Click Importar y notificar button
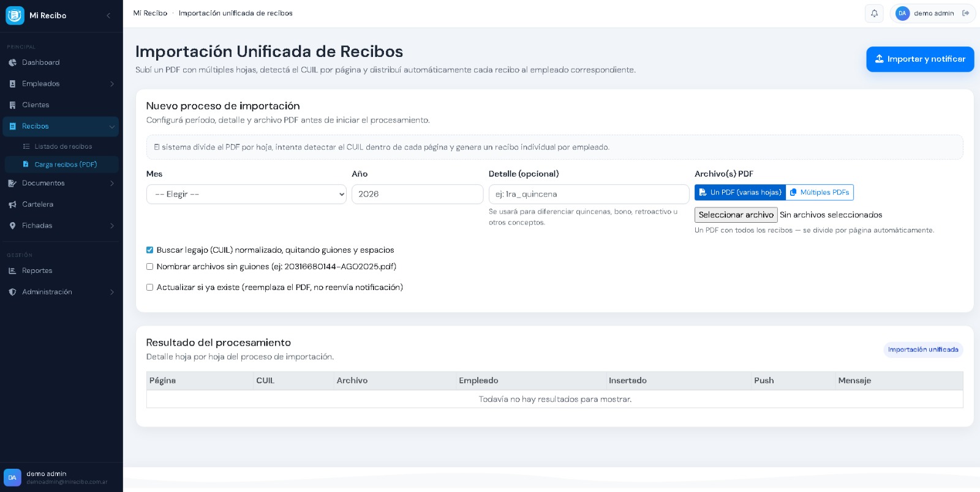 tap(920, 59)
